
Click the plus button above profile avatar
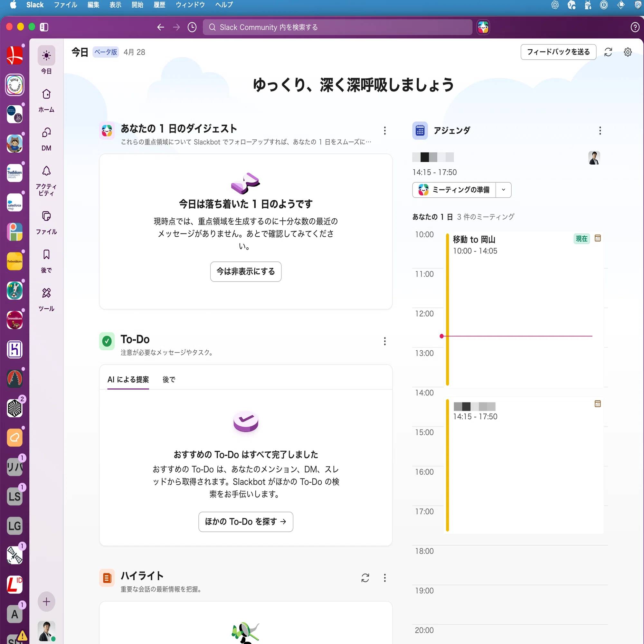(x=46, y=602)
